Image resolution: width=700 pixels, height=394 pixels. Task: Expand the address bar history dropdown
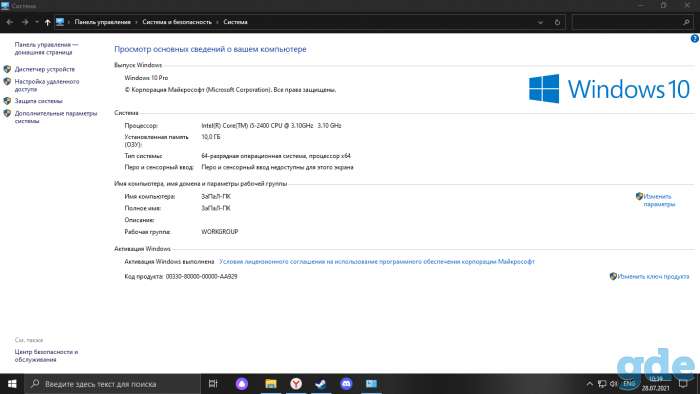click(x=540, y=22)
